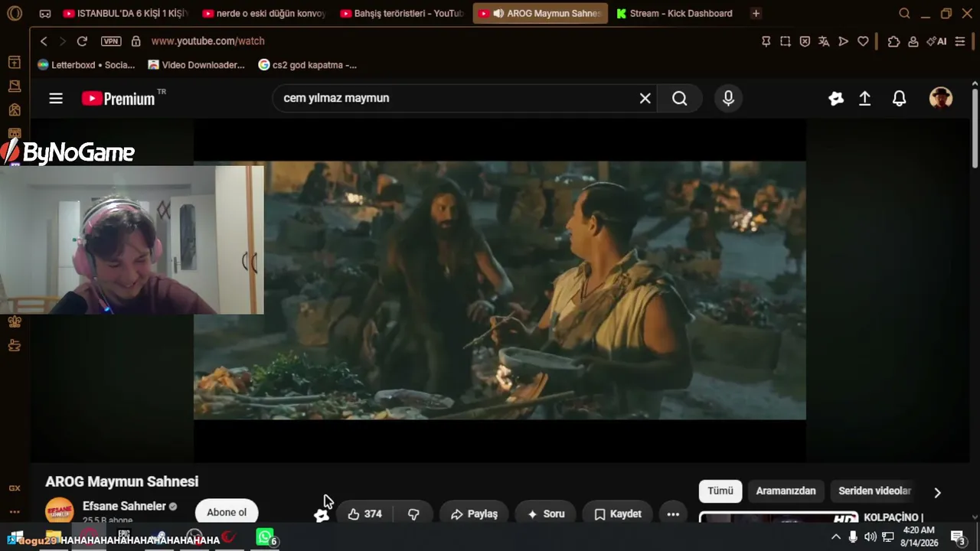This screenshot has width=980, height=551.
Task: Open the GX Corner controller icon
Action: [x=45, y=14]
